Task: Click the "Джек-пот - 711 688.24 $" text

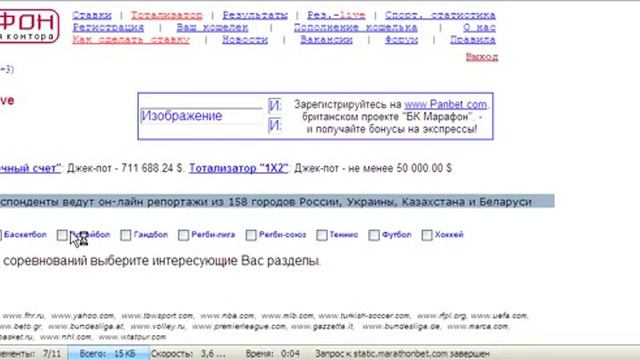Action: (x=126, y=168)
